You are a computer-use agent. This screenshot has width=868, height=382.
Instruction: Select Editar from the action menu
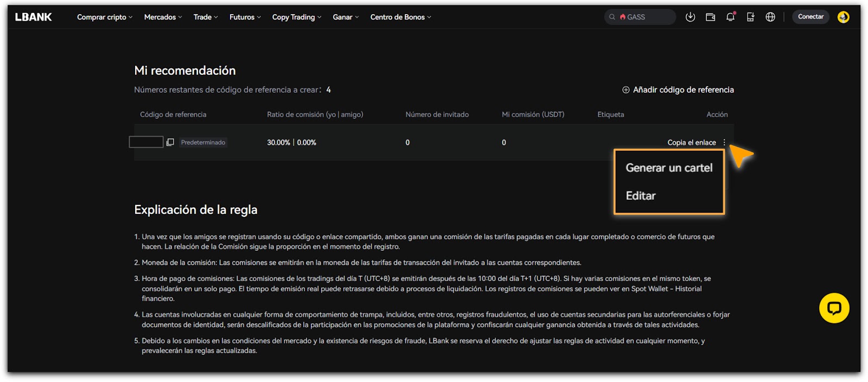point(641,196)
